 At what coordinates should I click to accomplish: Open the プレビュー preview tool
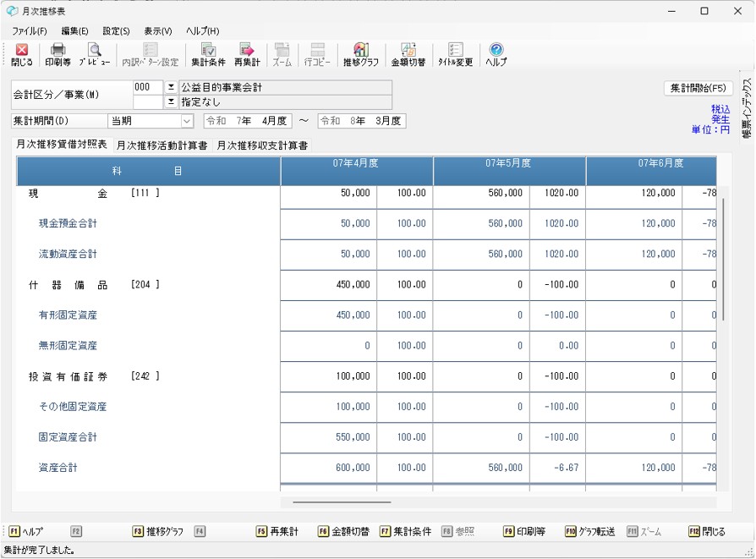pos(94,55)
